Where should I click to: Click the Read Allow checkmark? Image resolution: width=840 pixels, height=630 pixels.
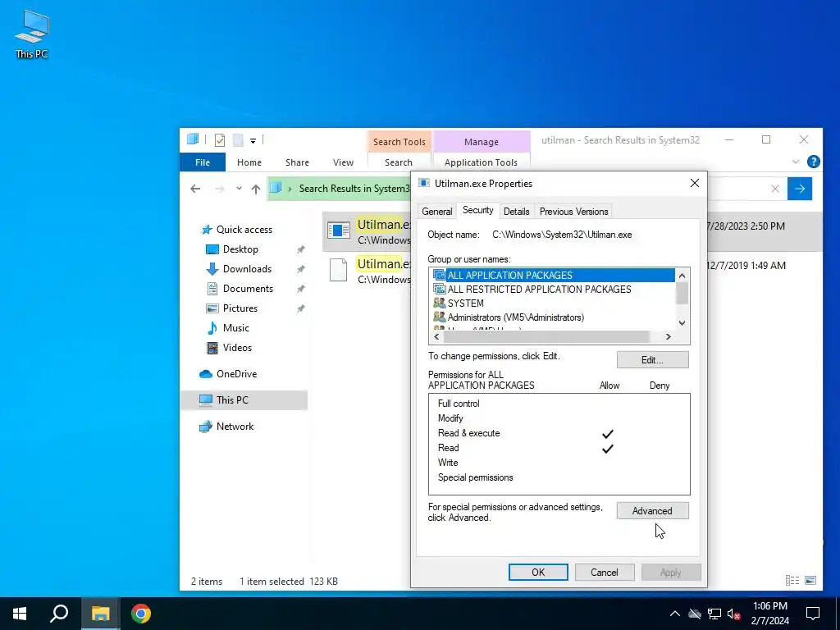[x=608, y=449]
